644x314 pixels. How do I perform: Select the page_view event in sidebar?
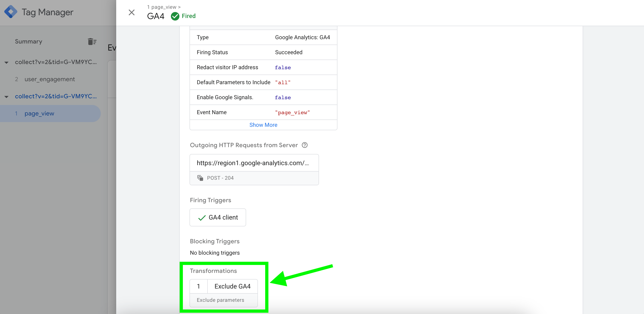coord(50,113)
